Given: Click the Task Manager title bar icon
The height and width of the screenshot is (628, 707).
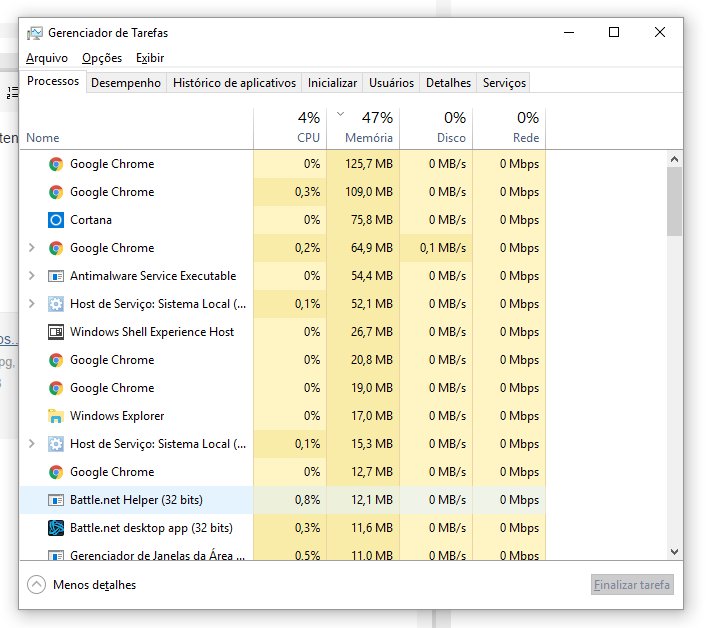Looking at the screenshot, I should [x=35, y=33].
